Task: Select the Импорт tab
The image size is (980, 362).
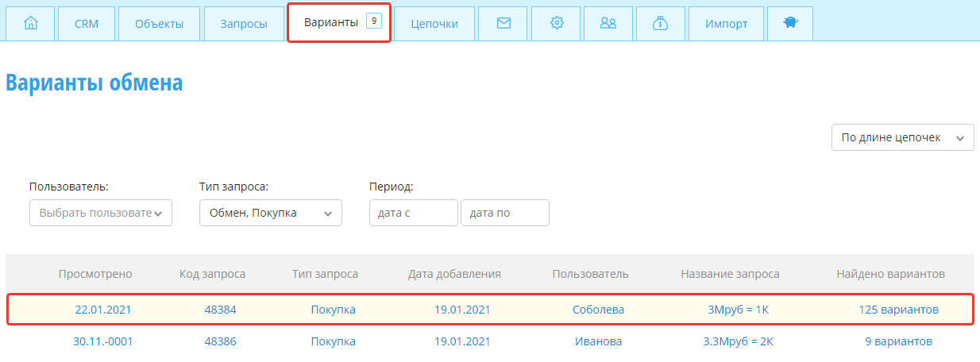Action: pyautogui.click(x=726, y=24)
